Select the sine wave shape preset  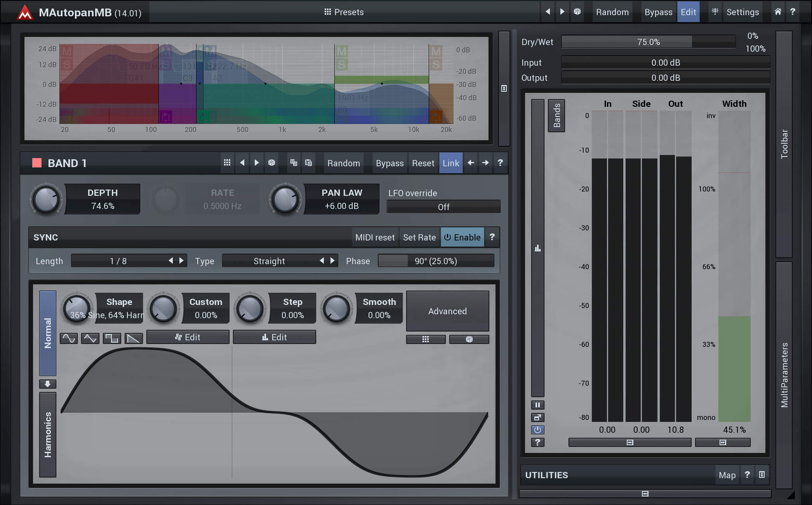(69, 338)
